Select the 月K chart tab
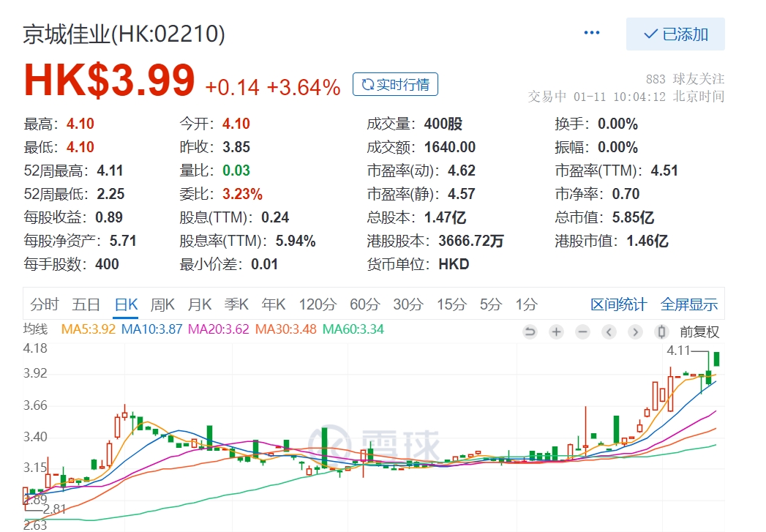766x532 pixels. (x=199, y=304)
